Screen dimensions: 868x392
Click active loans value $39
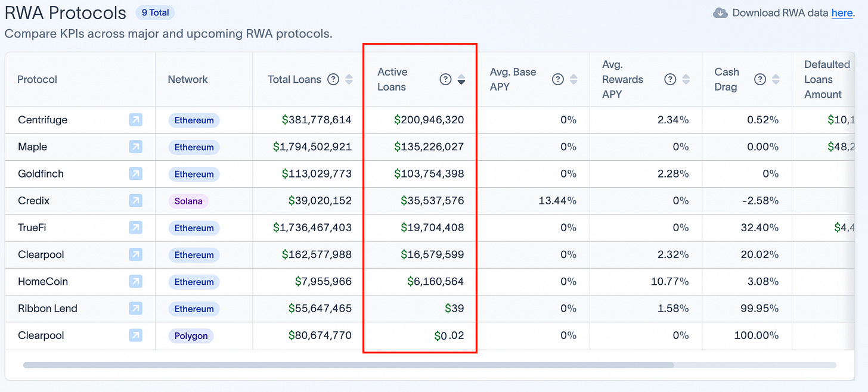click(454, 308)
